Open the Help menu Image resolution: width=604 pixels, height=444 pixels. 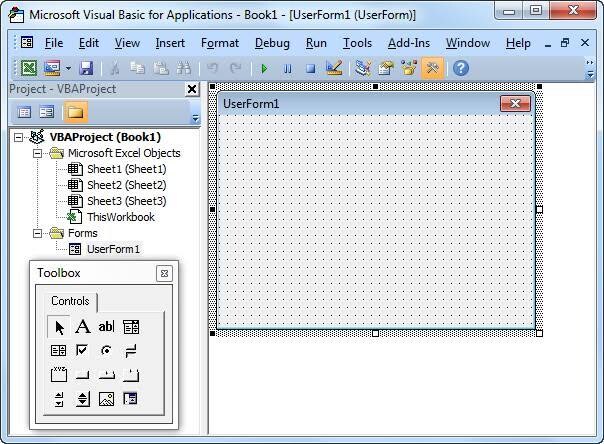(518, 43)
